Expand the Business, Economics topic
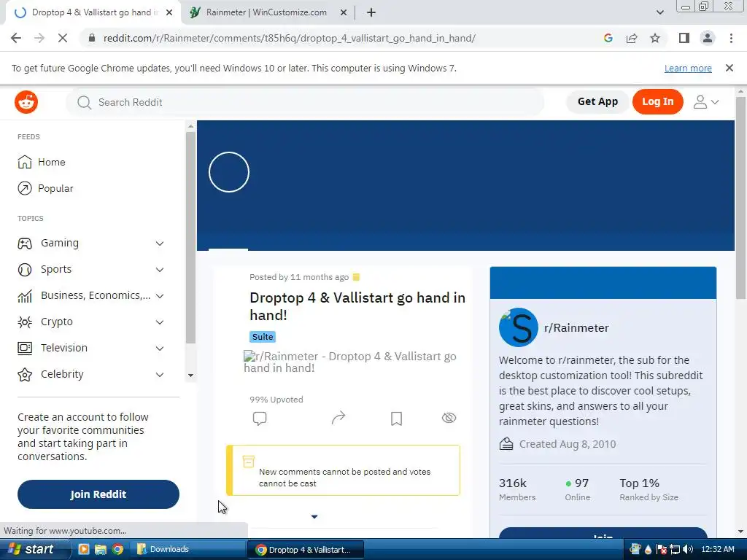Image resolution: width=747 pixels, height=560 pixels. (x=160, y=296)
